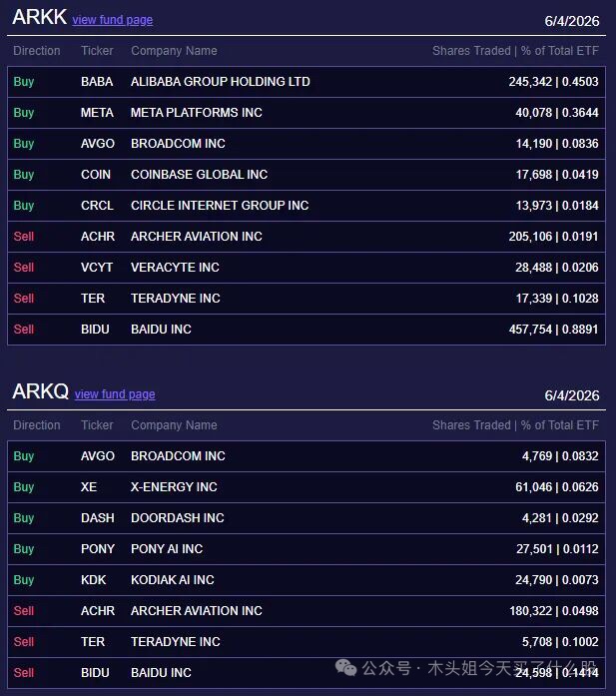Click the COIN ticker in ARKK table

coord(96,175)
